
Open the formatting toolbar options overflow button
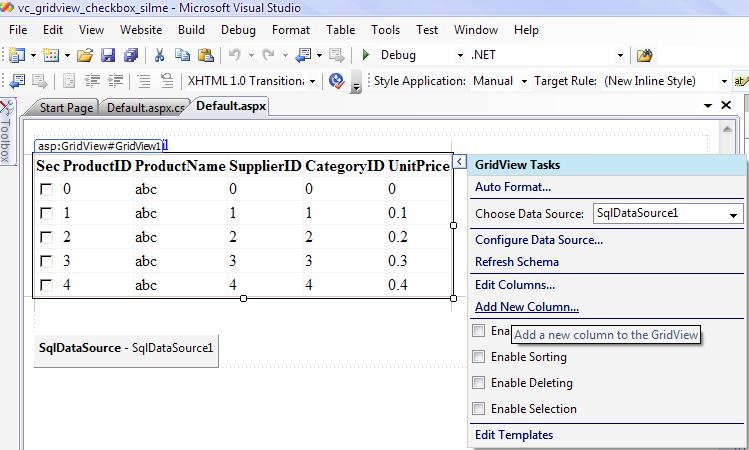tap(356, 82)
